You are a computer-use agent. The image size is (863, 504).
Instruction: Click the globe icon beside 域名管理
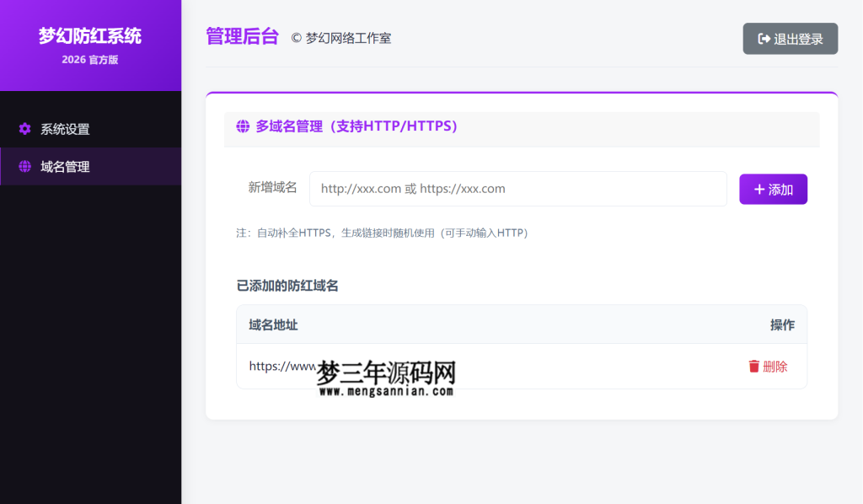(x=24, y=167)
